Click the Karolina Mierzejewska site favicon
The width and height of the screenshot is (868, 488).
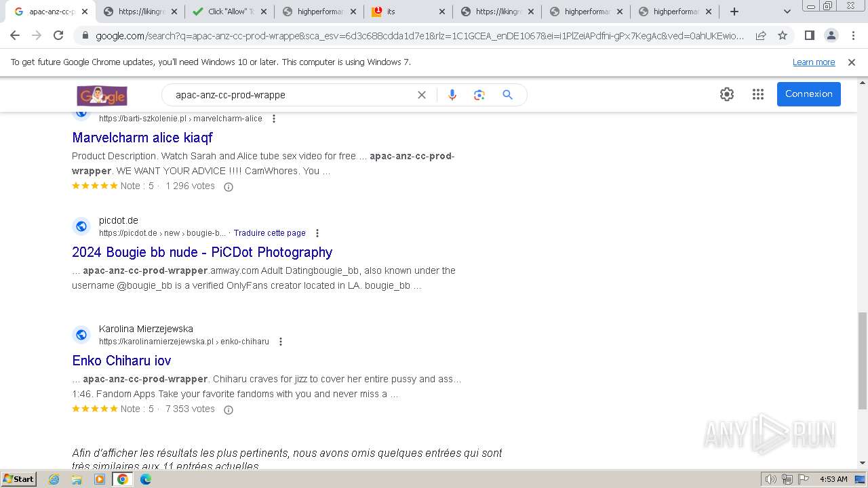tap(81, 335)
